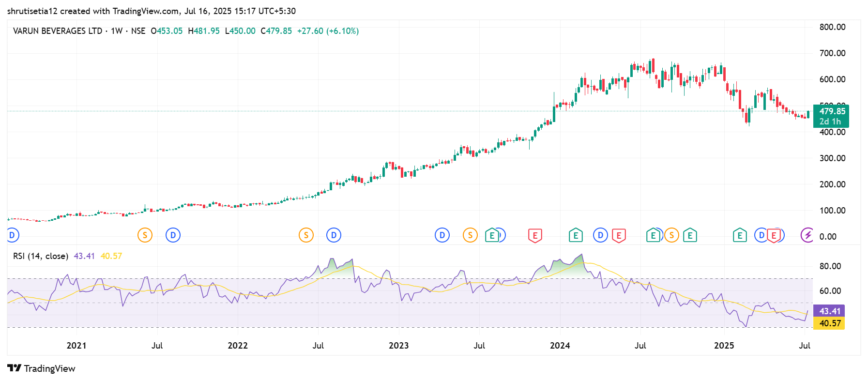868x381 pixels.
Task: Click Jul label between 2024 and 2025
Action: click(640, 346)
